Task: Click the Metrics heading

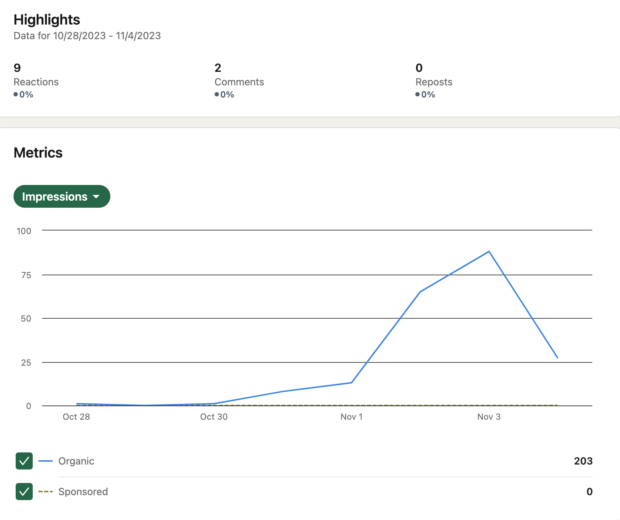Action: (38, 153)
